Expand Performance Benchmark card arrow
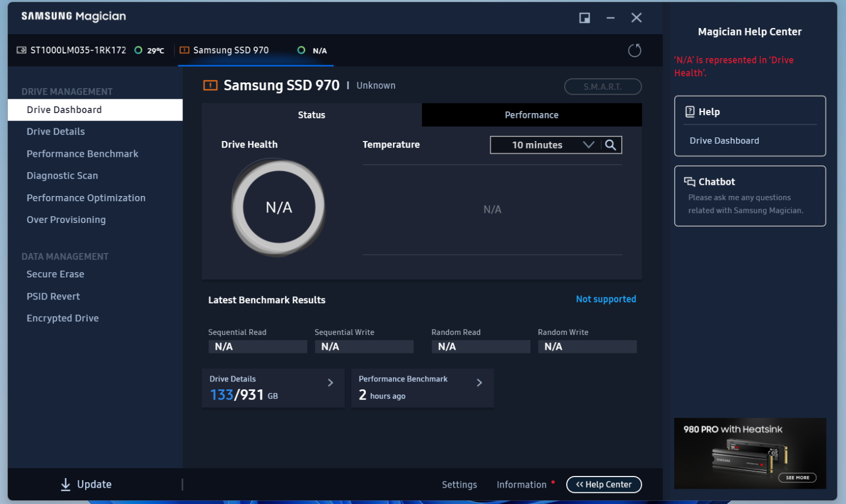846x504 pixels. point(480,382)
